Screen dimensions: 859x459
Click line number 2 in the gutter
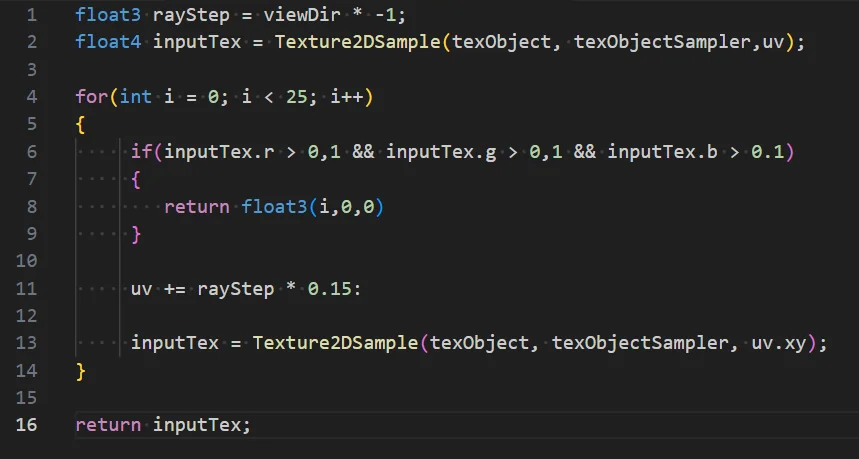pyautogui.click(x=32, y=42)
